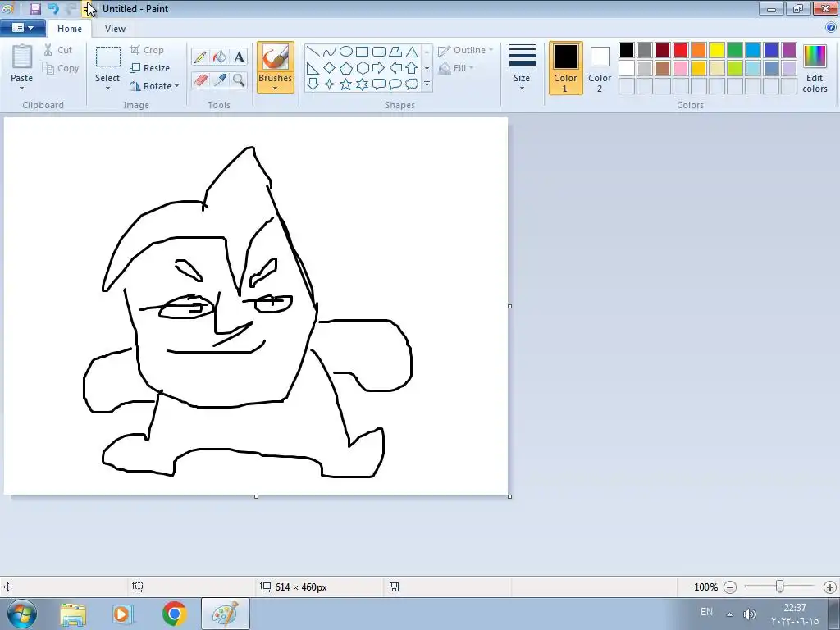Pick the red color swatch
The height and width of the screenshot is (630, 840).
(681, 50)
